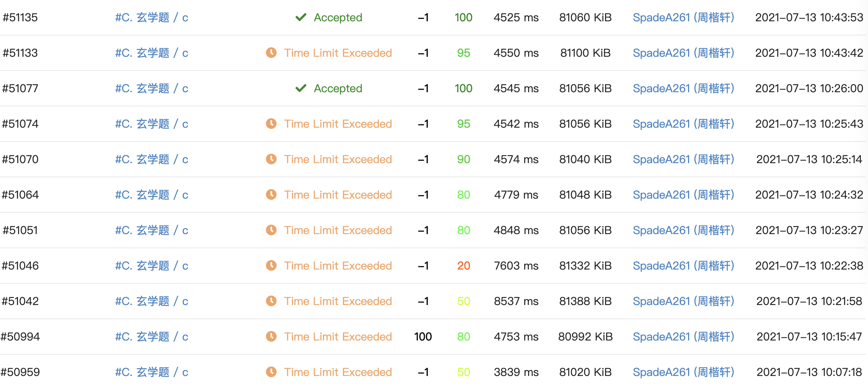Image resolution: width=868 pixels, height=387 pixels.
Task: Click the checkmark icon in row #51077
Action: tap(301, 88)
